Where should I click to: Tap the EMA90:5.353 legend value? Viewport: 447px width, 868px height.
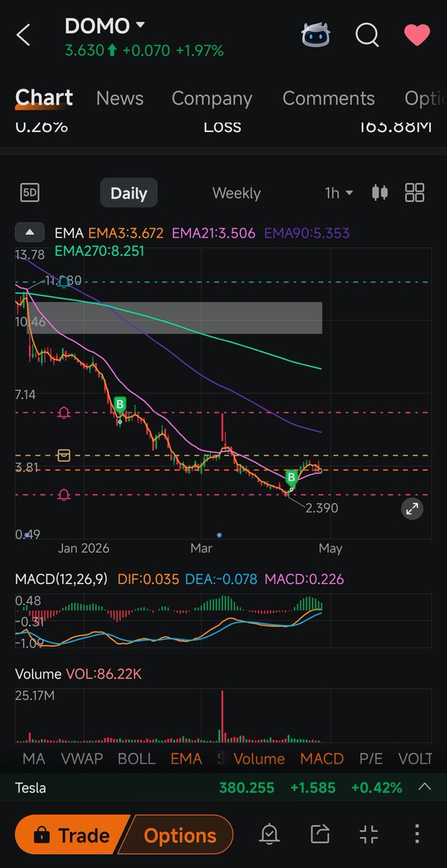click(307, 233)
